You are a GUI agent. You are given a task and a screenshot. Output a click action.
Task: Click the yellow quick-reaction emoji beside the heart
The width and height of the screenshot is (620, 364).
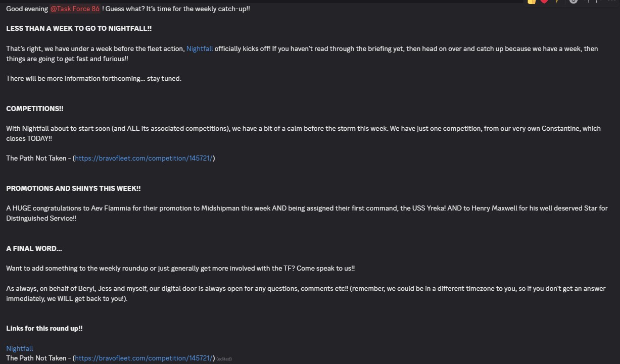[557, 2]
